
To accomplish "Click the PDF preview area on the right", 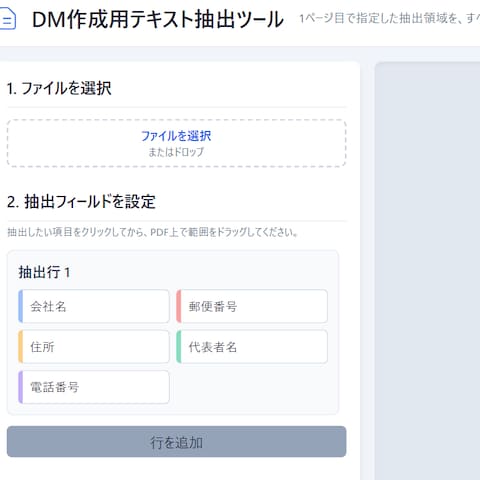I will (x=427, y=271).
